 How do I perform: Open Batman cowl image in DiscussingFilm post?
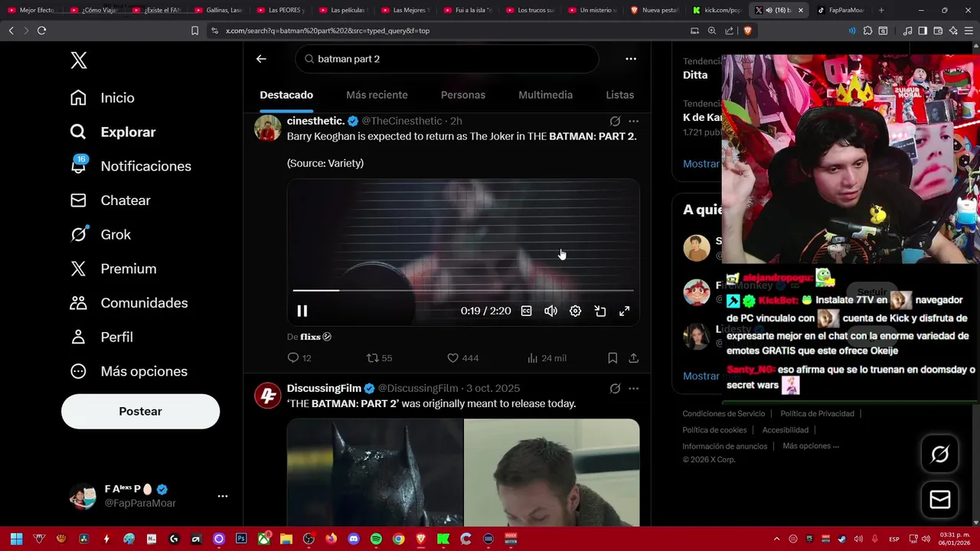pos(375,472)
